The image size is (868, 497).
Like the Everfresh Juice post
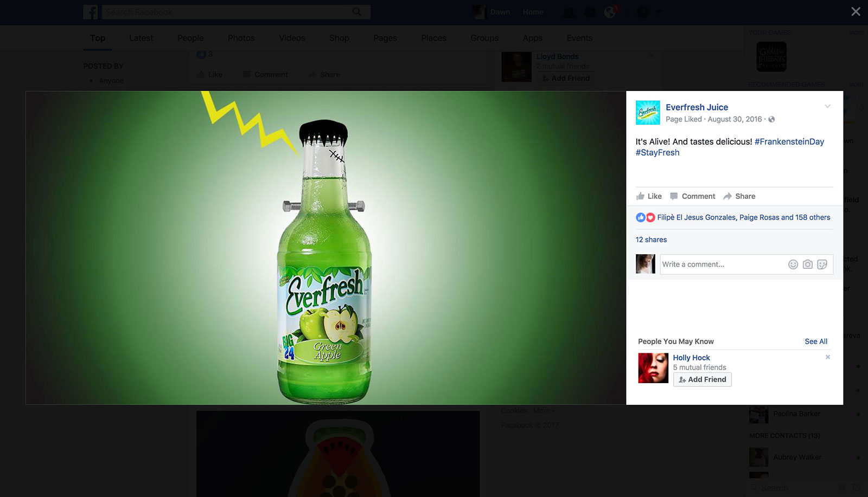(649, 196)
